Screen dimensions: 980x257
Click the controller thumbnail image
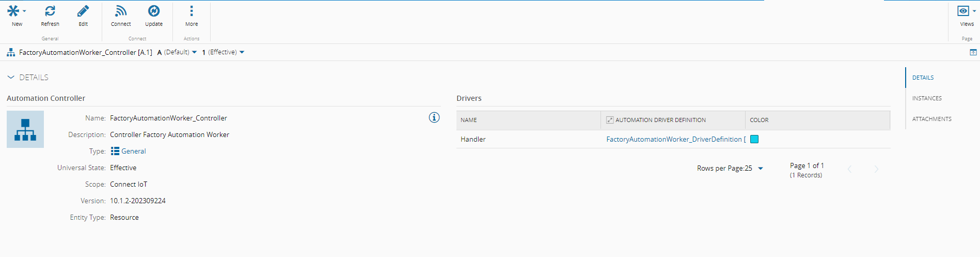coord(25,129)
